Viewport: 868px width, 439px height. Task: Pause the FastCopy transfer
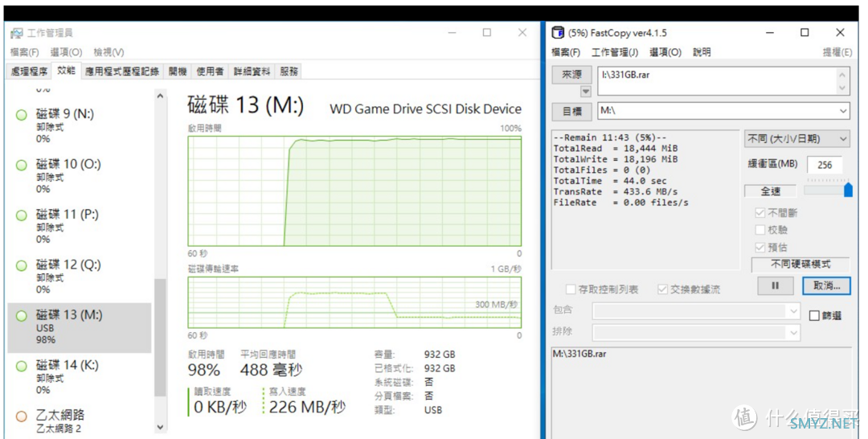coord(775,285)
